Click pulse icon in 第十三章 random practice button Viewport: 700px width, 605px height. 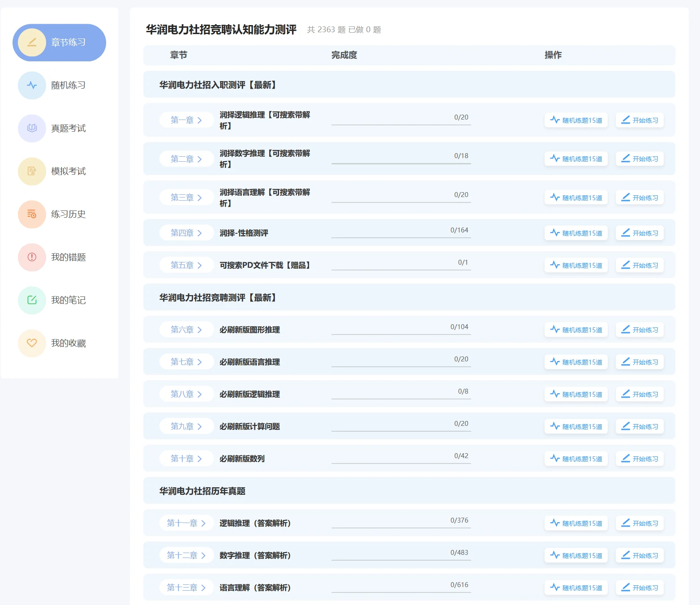[555, 587]
